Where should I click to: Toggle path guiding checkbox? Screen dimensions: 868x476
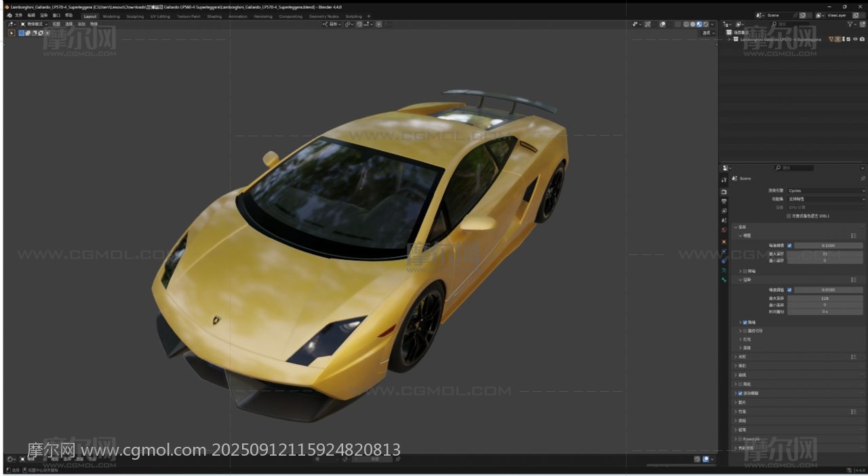pyautogui.click(x=745, y=331)
